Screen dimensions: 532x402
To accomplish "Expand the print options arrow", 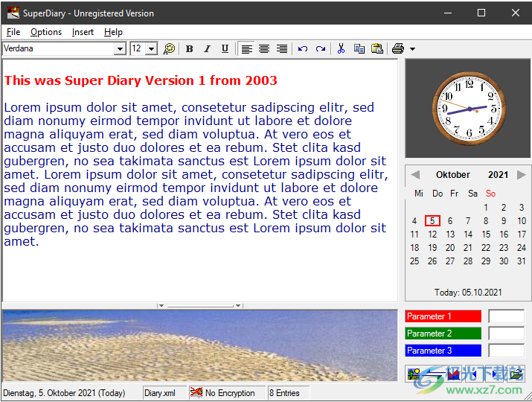I will [x=412, y=49].
